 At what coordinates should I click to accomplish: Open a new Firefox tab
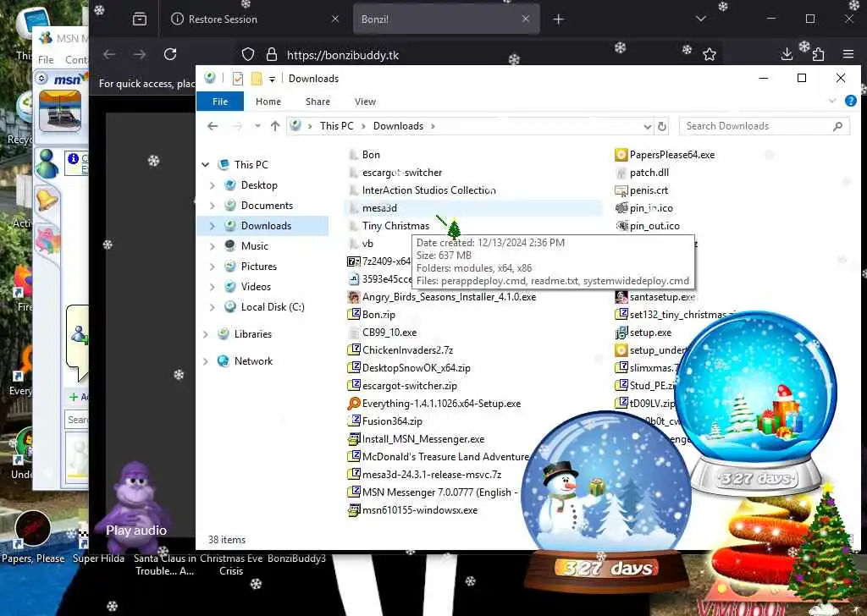tap(559, 19)
